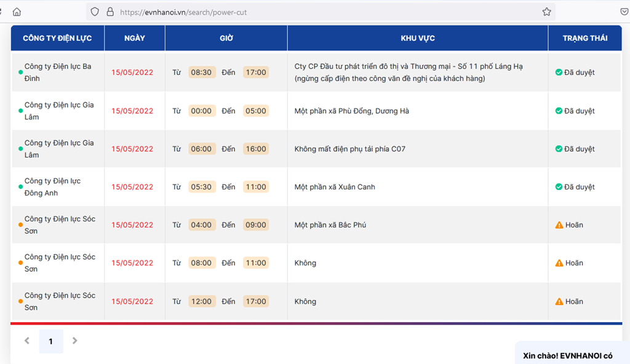Select page 1 in pagination
630x364 pixels.
(x=51, y=341)
